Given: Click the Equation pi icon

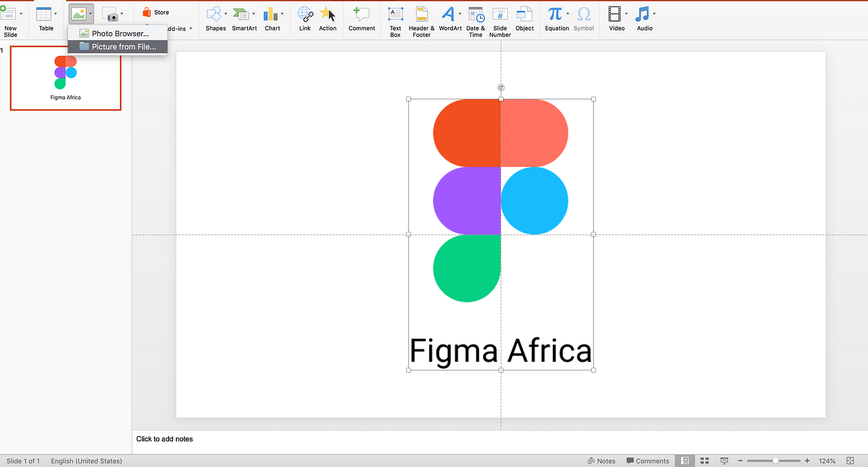Looking at the screenshot, I should pos(555,14).
